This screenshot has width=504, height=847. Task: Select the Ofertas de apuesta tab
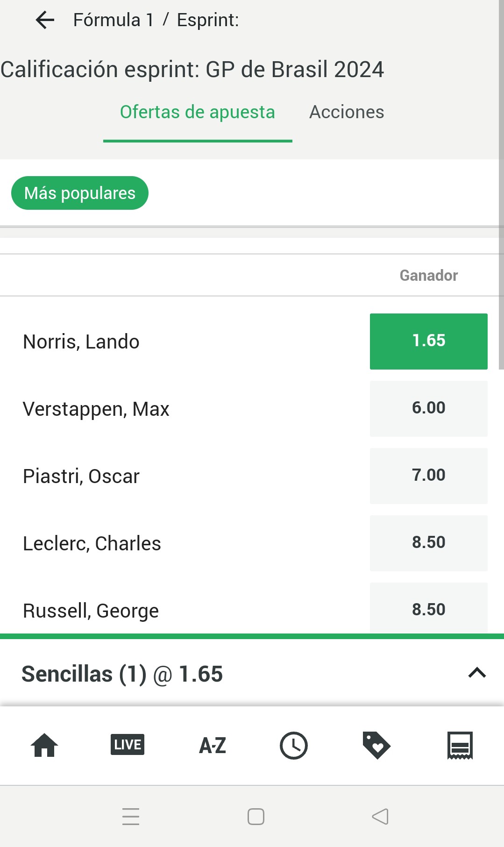(x=198, y=113)
